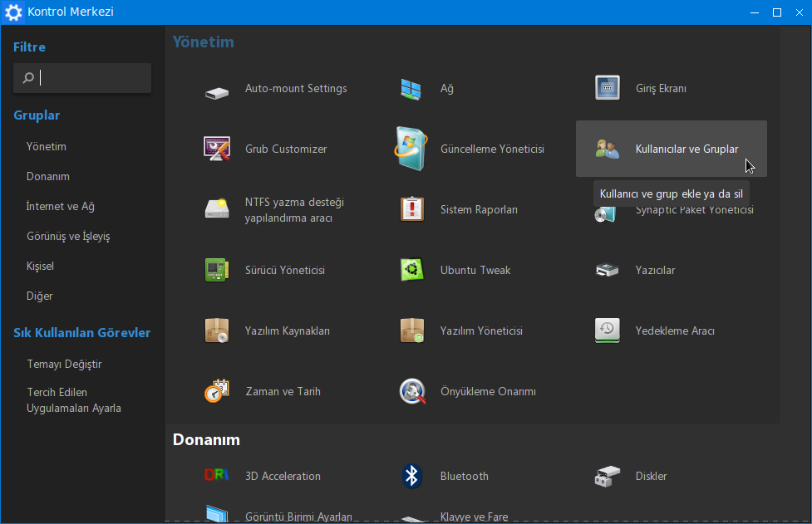The image size is (812, 524).
Task: Click the Filtre search input field
Action: click(82, 78)
